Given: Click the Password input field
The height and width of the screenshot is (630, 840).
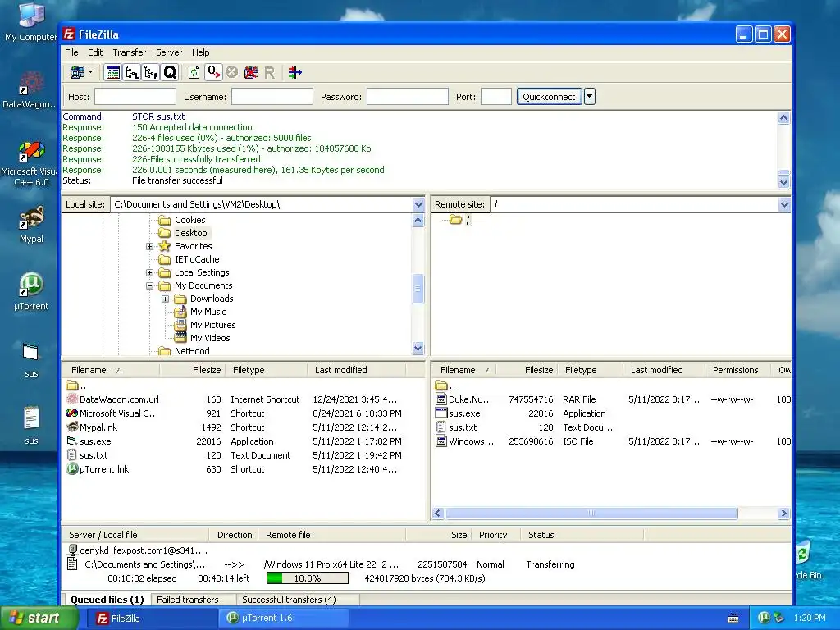Looking at the screenshot, I should (x=407, y=97).
